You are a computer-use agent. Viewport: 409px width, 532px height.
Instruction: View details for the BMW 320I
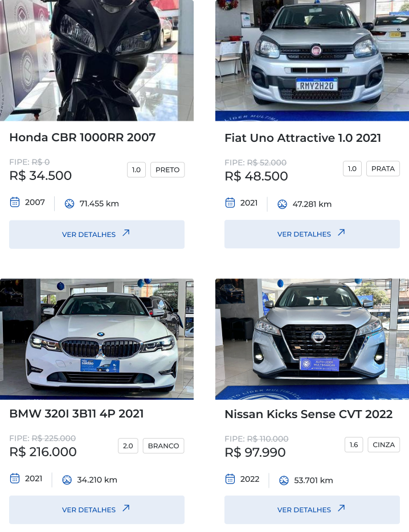(x=97, y=510)
